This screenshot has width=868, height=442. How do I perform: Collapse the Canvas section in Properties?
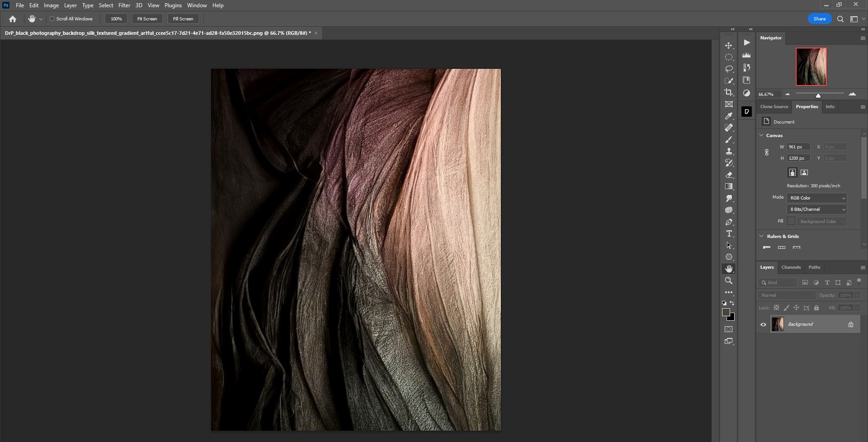(x=761, y=135)
